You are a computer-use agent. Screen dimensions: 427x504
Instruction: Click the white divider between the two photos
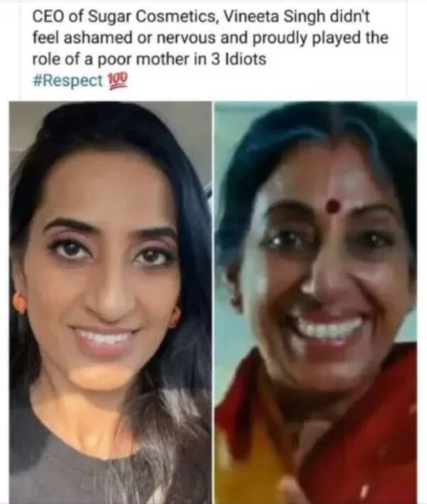click(x=213, y=303)
